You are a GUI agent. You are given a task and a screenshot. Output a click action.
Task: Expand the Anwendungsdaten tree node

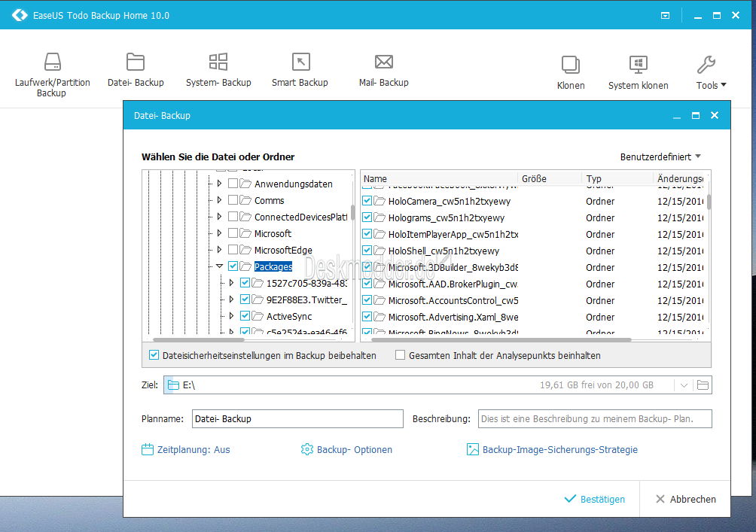219,184
